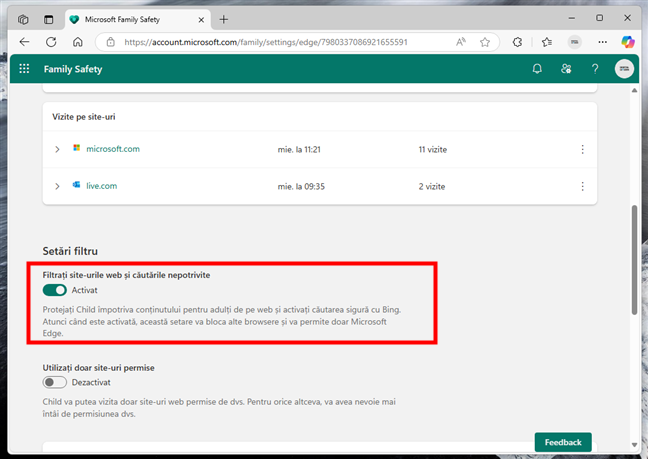Click the scroll down arrow
This screenshot has width=648, height=459.
[x=634, y=445]
